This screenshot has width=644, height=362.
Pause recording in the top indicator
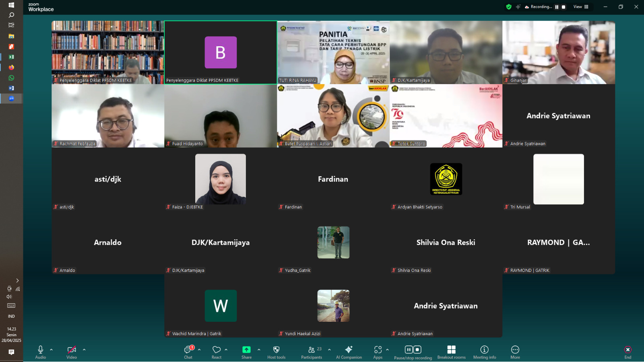pos(557,7)
